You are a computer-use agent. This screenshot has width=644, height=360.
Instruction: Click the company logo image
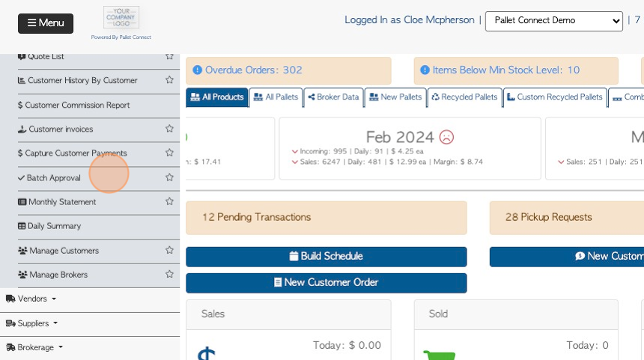121,17
